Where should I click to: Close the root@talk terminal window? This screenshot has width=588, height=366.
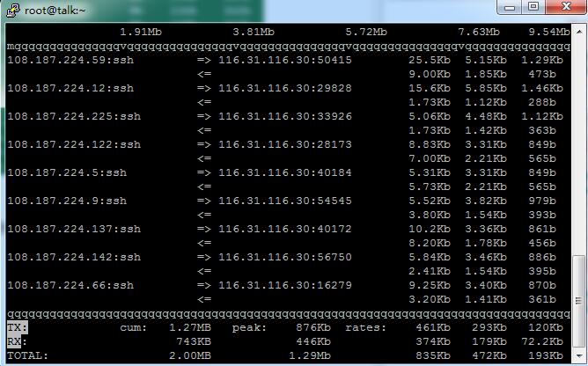tap(565, 8)
